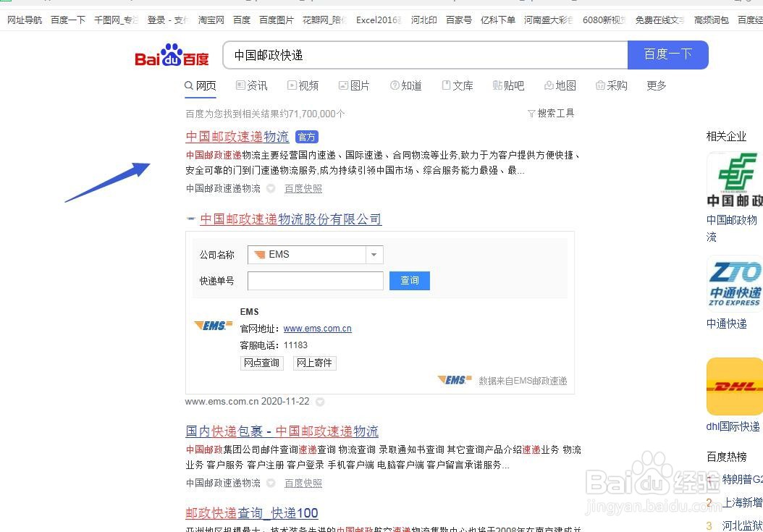The width and height of the screenshot is (763, 532).
Task: Click the search box containing 中国邮政快递
Action: (425, 55)
